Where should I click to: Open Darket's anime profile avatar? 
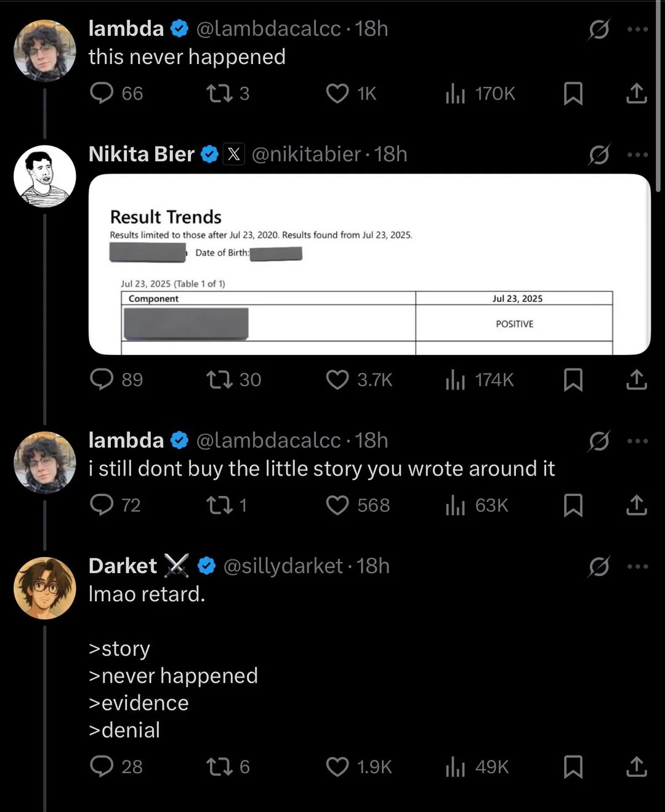tap(45, 588)
